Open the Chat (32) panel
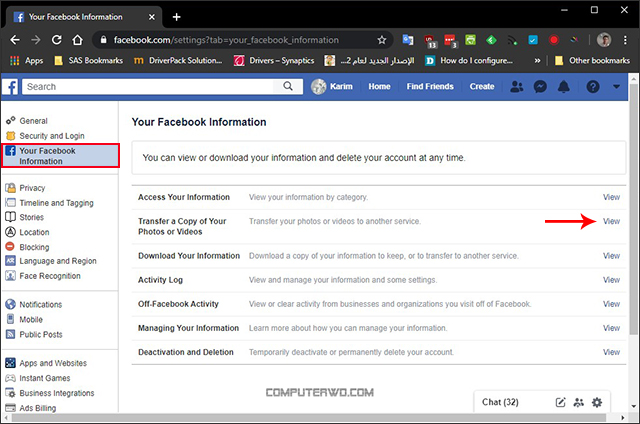This screenshot has height=424, width=640. [x=500, y=402]
